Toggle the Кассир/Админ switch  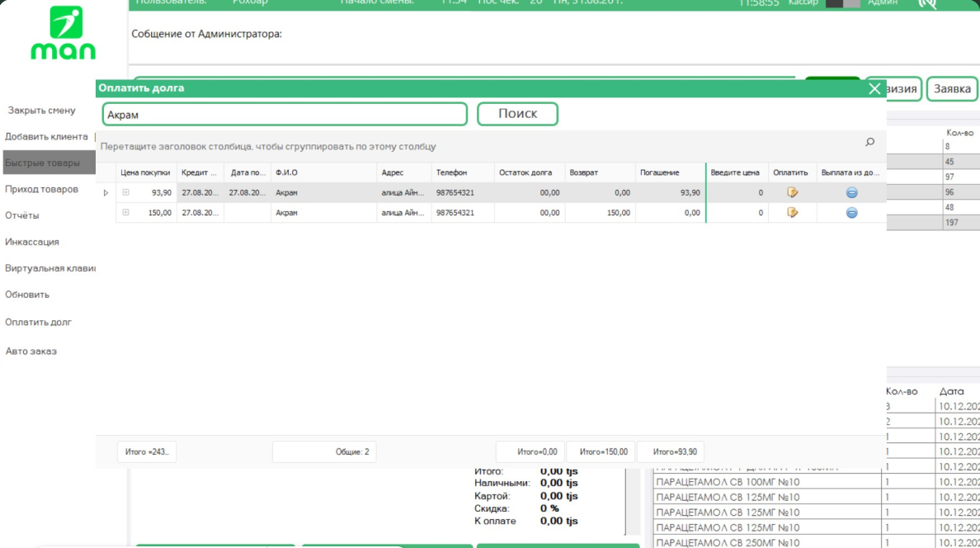[842, 3]
